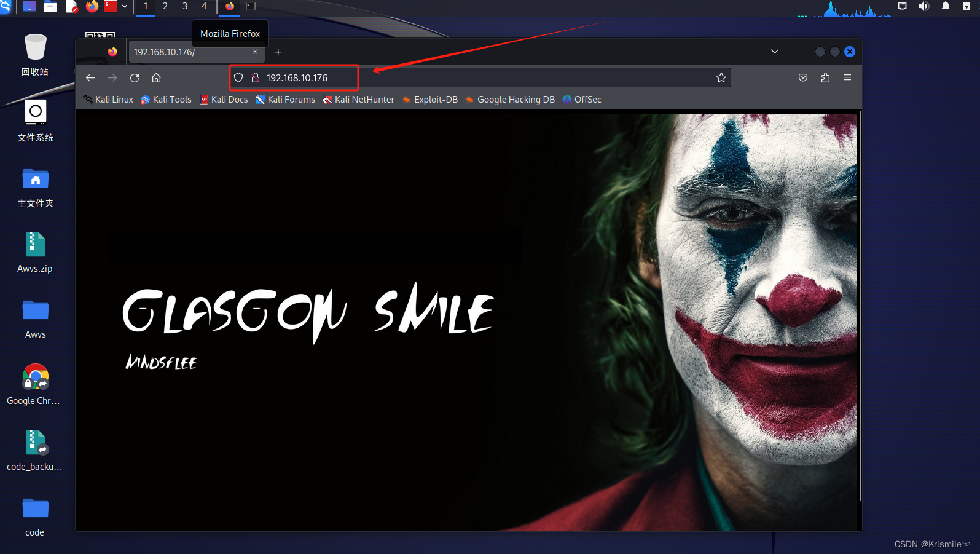This screenshot has height=554, width=980.
Task: Click the show desktop panel icon
Action: [x=29, y=7]
